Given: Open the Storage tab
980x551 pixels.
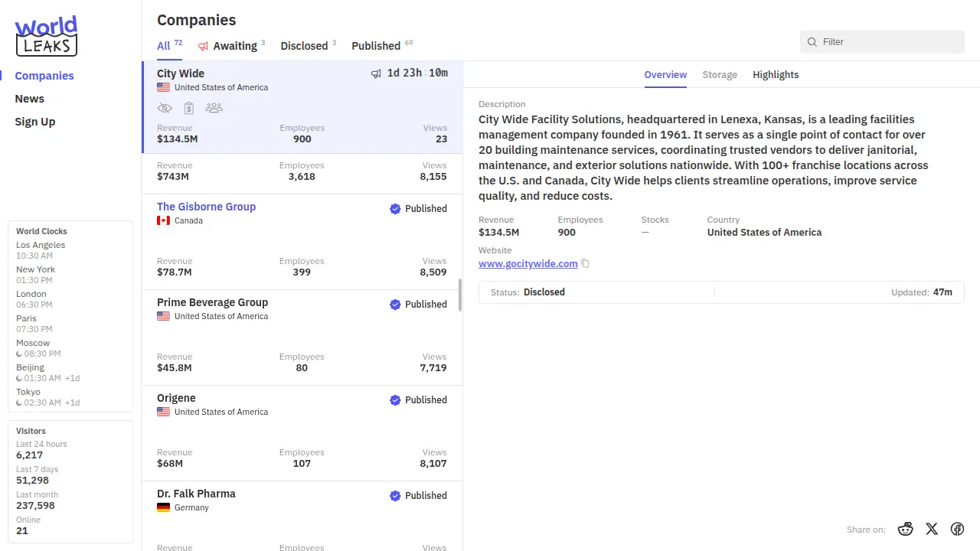Looking at the screenshot, I should click(720, 75).
